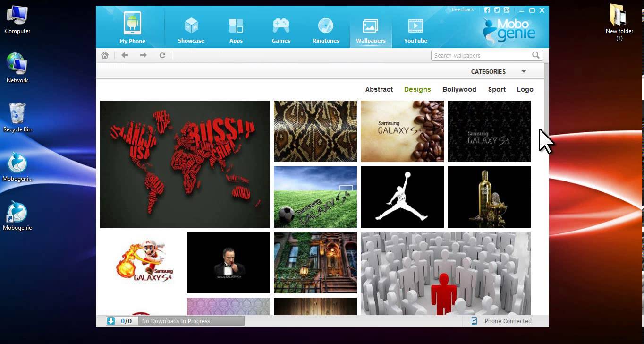Open the Games section
The image size is (644, 344).
pos(281,30)
